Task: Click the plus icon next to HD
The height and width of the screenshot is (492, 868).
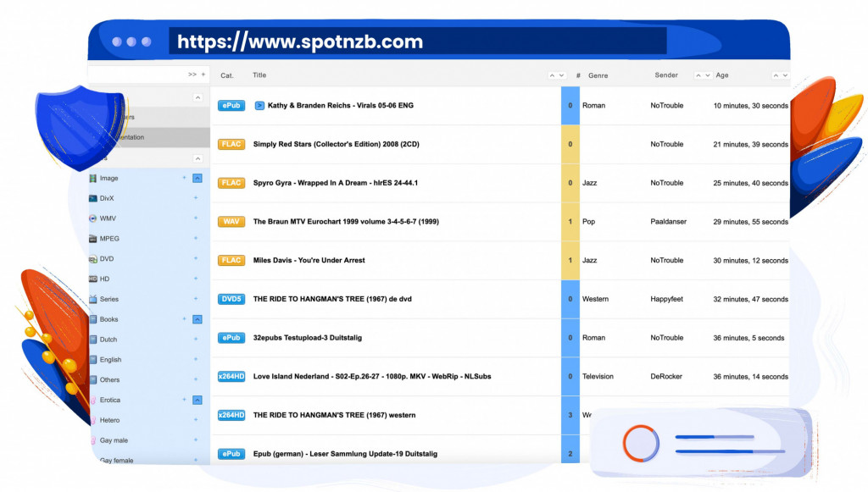Action: 196,279
